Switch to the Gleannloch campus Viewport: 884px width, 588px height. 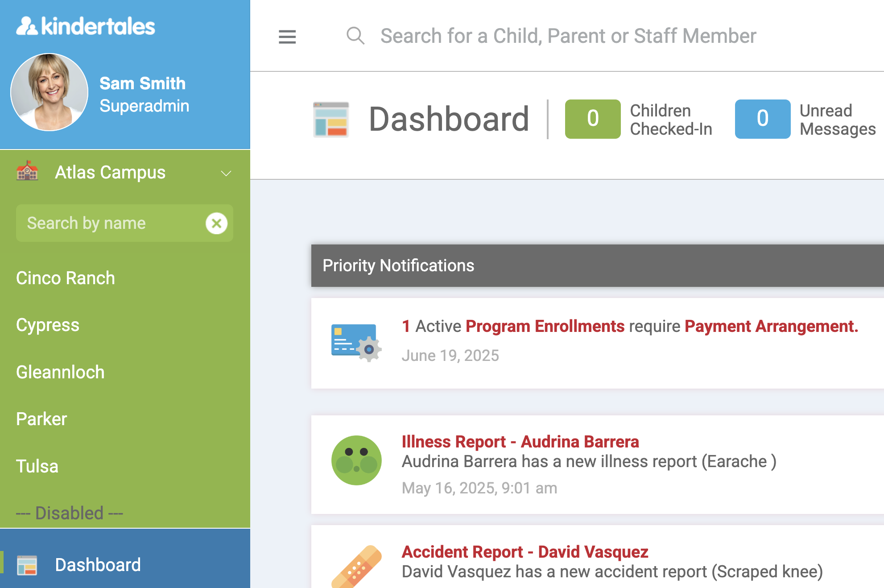point(60,372)
